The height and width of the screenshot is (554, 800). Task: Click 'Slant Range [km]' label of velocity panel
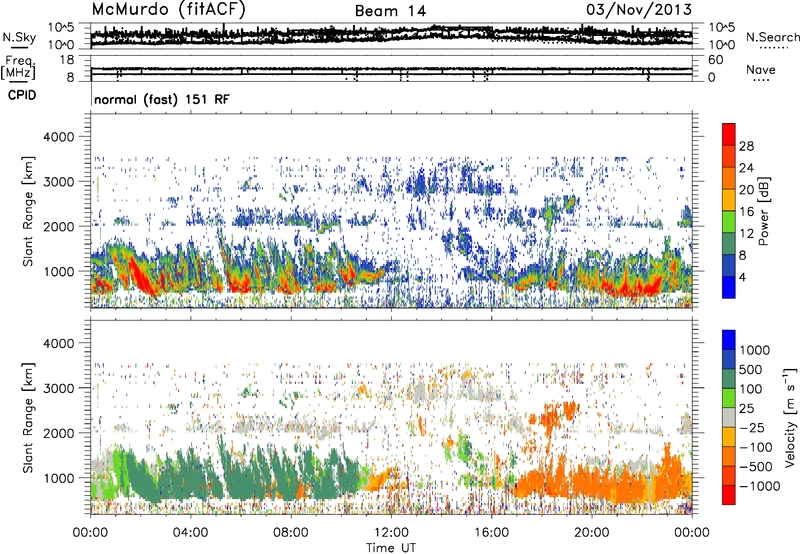pyautogui.click(x=28, y=417)
